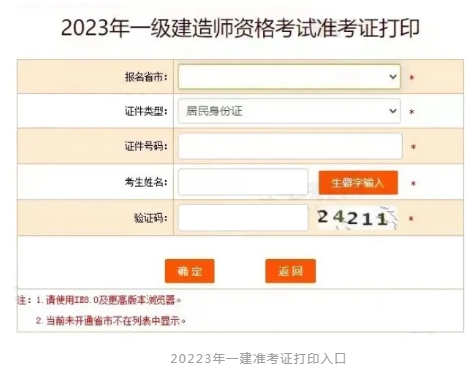474x374 pixels.
Task: Click the 证件类型 label
Action: [x=146, y=111]
